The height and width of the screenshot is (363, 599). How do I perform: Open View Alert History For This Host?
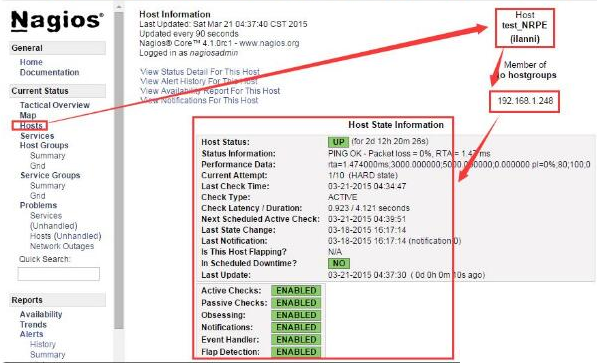199,81
